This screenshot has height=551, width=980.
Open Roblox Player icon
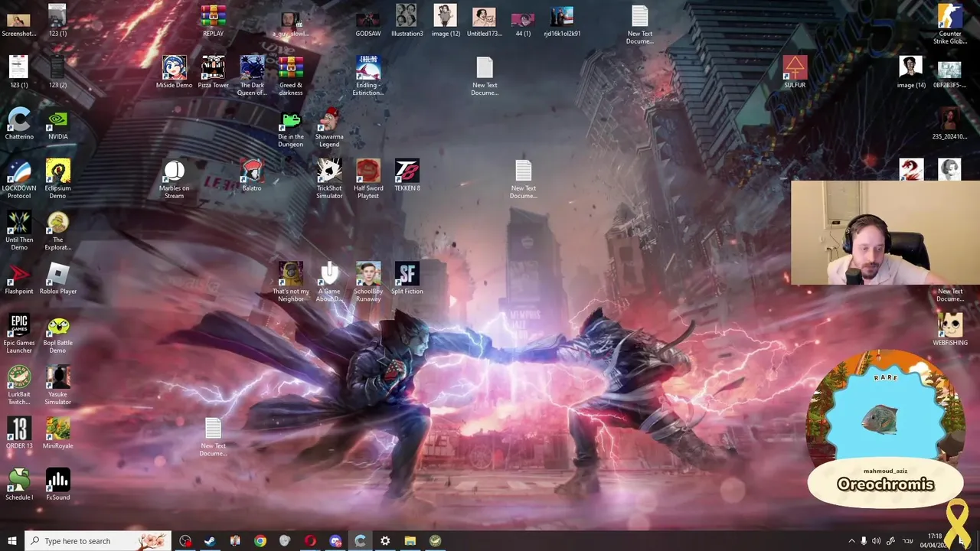tap(58, 278)
